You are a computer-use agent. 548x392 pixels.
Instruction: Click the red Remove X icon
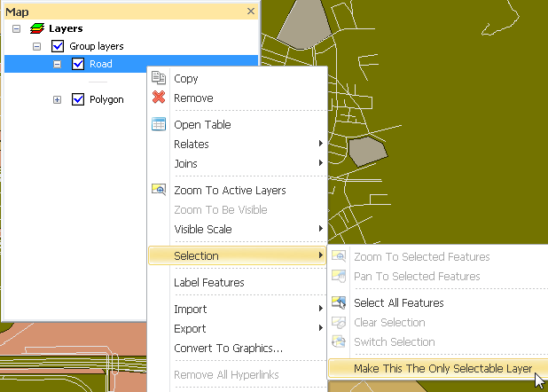click(x=159, y=98)
